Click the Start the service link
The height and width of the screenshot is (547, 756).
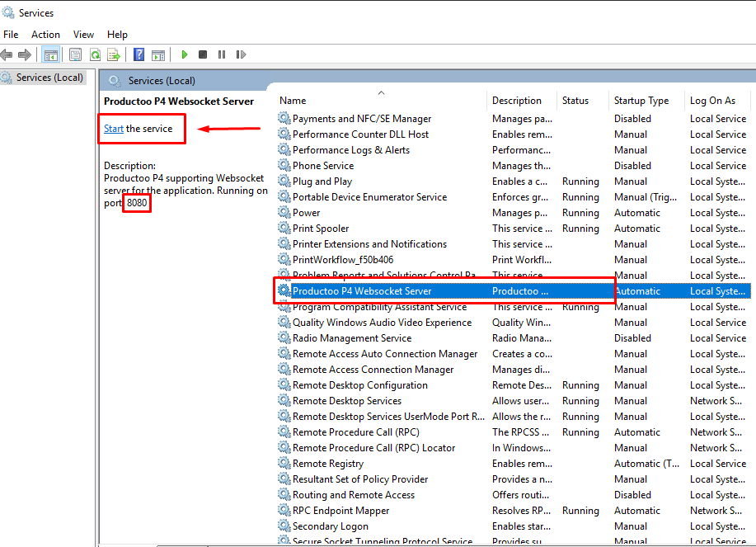pos(114,129)
